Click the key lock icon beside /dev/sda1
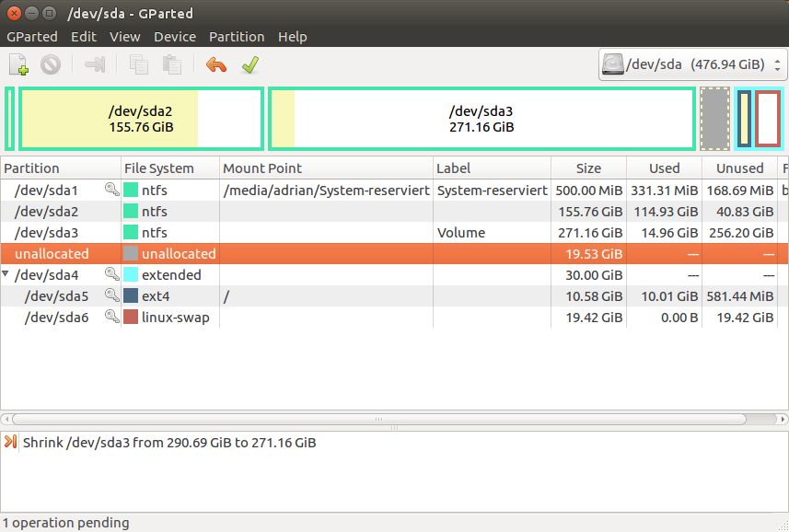 (111, 191)
